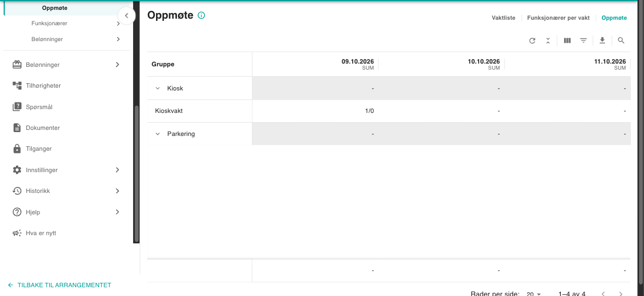Download the attendance table

coord(602,41)
